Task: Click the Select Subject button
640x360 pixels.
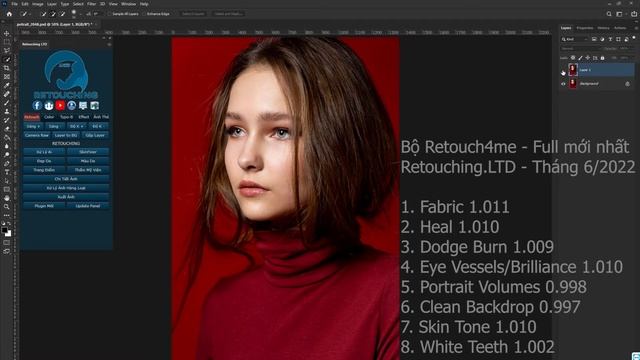Action: (x=193, y=14)
